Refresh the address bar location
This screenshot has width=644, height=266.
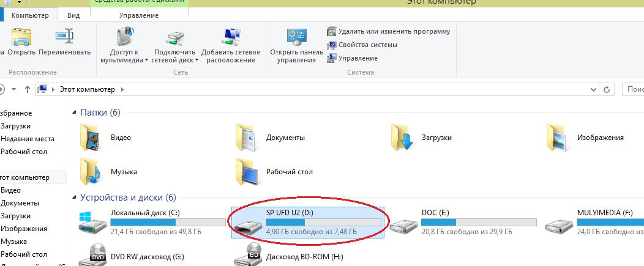(x=607, y=89)
